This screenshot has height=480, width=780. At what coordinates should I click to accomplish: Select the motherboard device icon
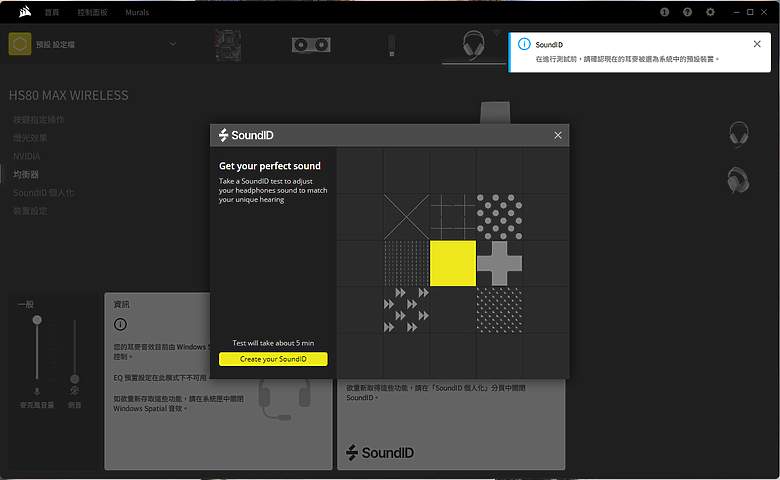click(x=228, y=45)
